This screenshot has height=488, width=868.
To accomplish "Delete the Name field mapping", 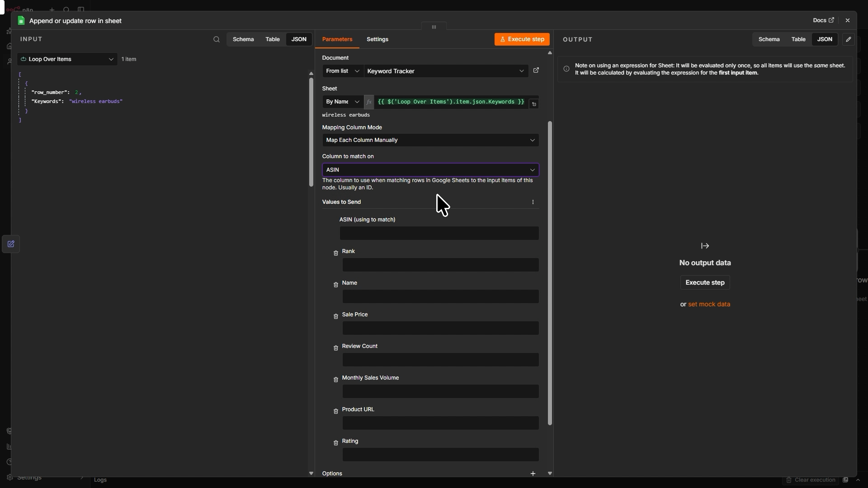I will 336,285.
